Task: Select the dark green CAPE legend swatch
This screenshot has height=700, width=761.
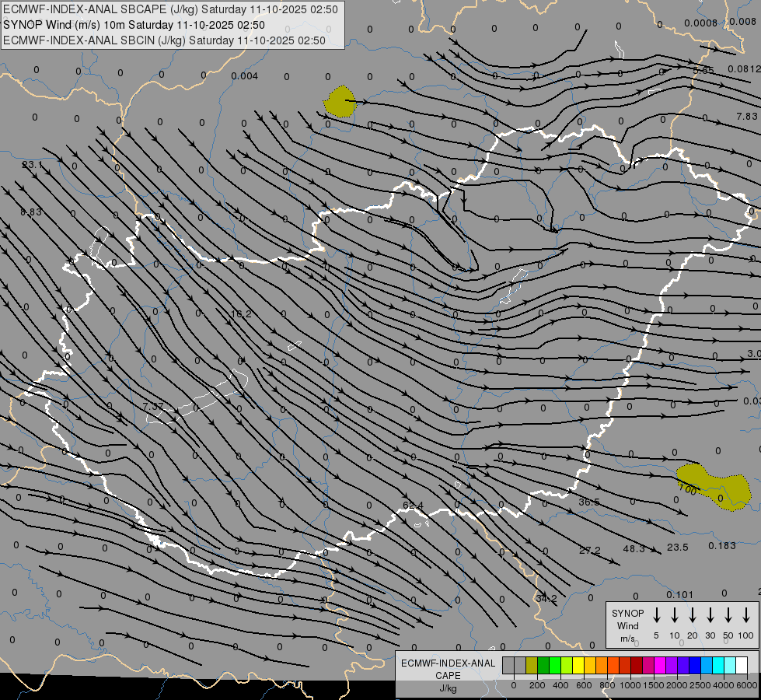Action: 543,665
